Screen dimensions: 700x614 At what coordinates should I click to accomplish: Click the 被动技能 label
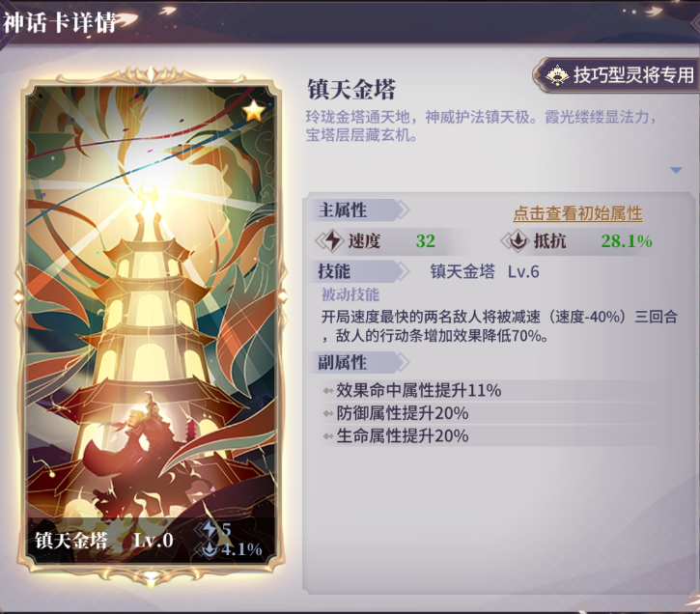[x=350, y=295]
